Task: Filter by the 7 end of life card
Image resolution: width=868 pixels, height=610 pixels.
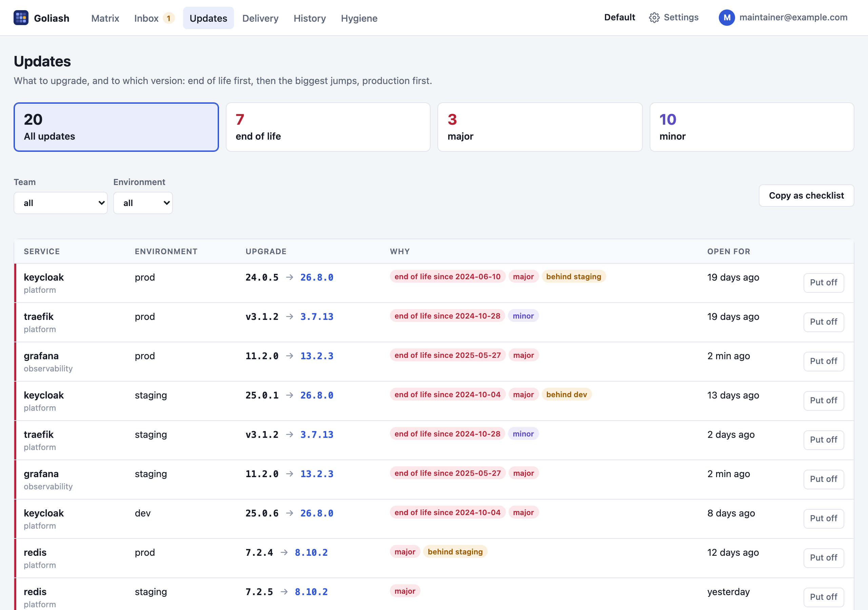Action: coord(328,127)
